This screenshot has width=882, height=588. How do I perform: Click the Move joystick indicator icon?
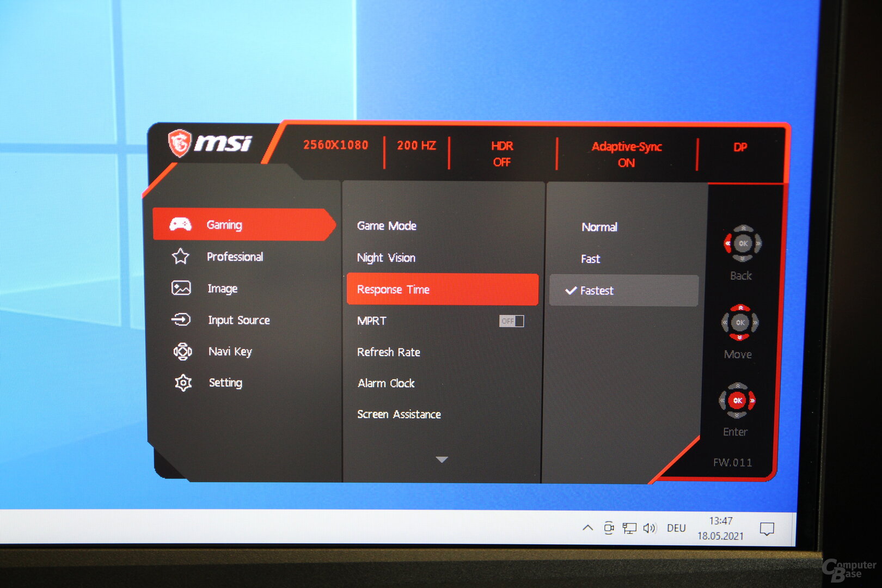tap(740, 322)
